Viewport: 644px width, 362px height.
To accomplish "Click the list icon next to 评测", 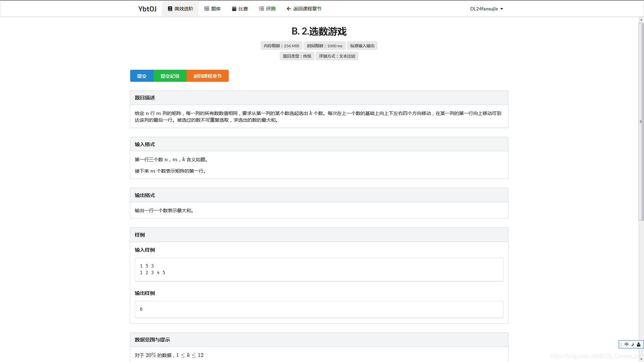I will (x=261, y=9).
